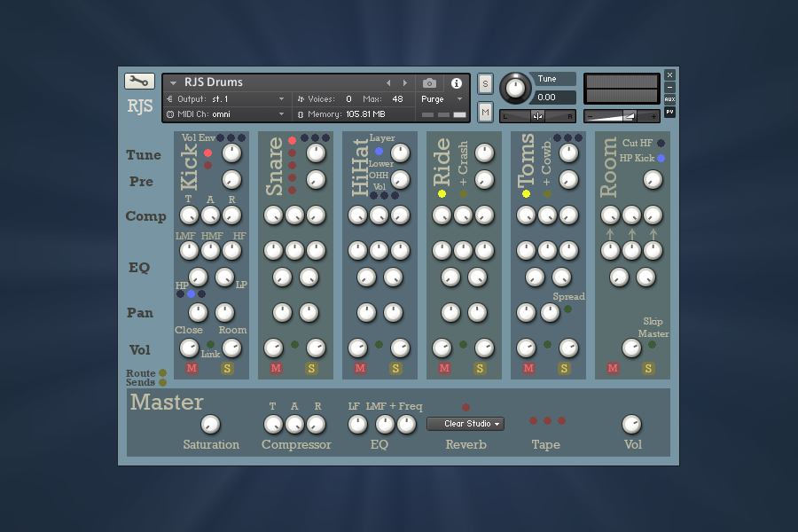This screenshot has width=798, height=532.
Task: Toggle the Kick Link switch
Action: tap(210, 345)
